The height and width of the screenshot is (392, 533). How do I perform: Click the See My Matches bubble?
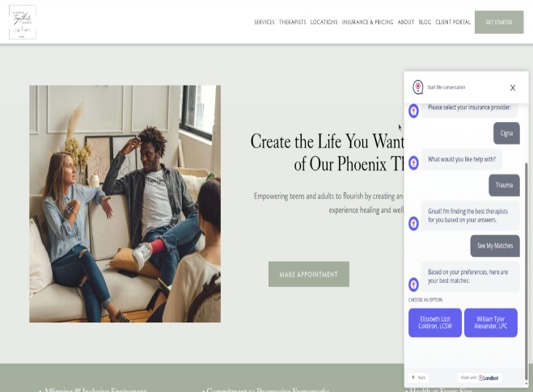[x=495, y=246]
